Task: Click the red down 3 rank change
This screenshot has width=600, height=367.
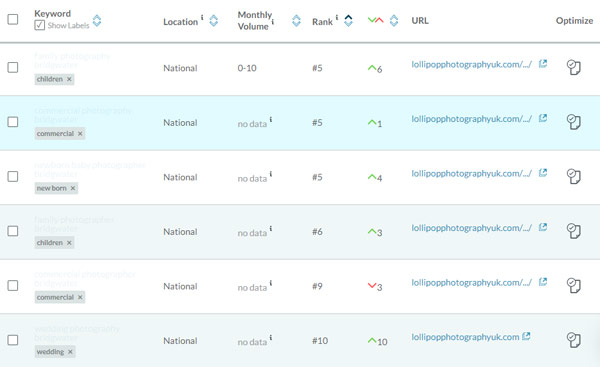Action: 375,287
